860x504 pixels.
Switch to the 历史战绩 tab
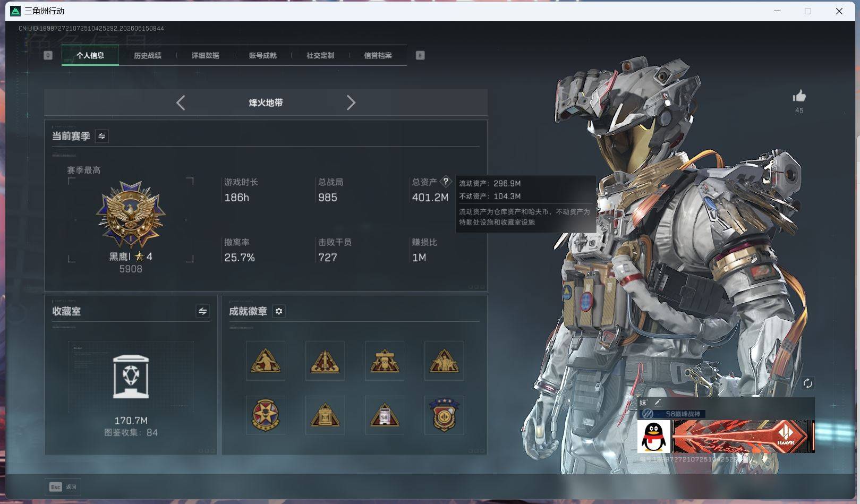coord(148,55)
